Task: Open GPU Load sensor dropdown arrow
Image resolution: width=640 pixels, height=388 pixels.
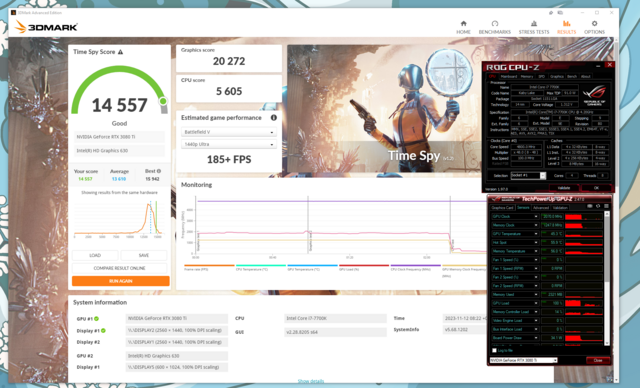Action: 536,303
